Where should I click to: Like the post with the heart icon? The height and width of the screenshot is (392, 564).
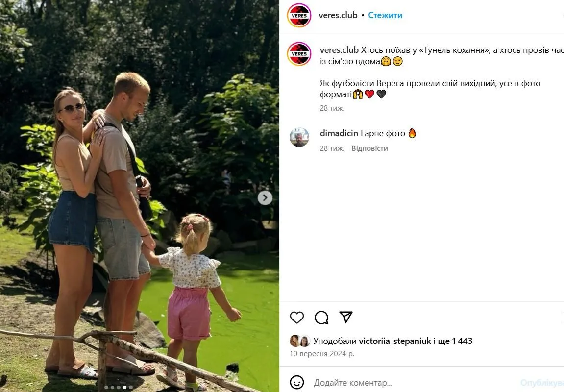point(297,317)
